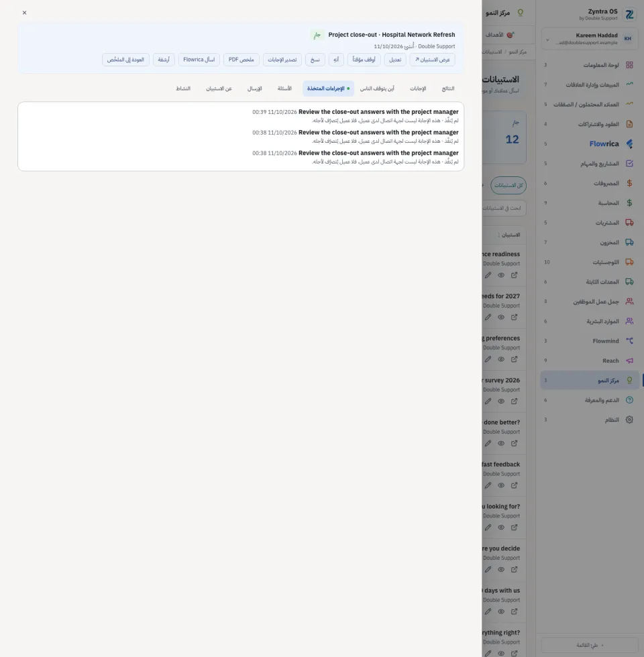Screen dimensions: 644x657
Task: Click the تعديل (edit) button in the survey header
Action: (x=395, y=60)
